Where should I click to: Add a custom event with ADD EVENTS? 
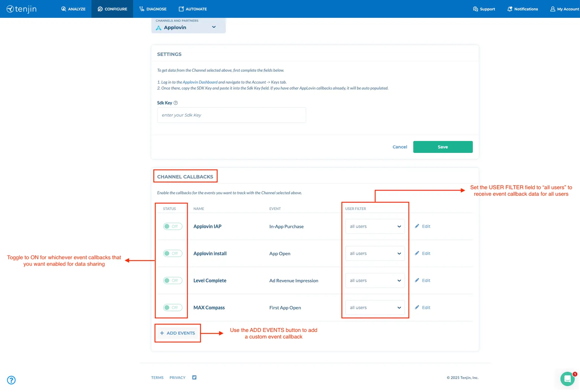[x=177, y=333]
